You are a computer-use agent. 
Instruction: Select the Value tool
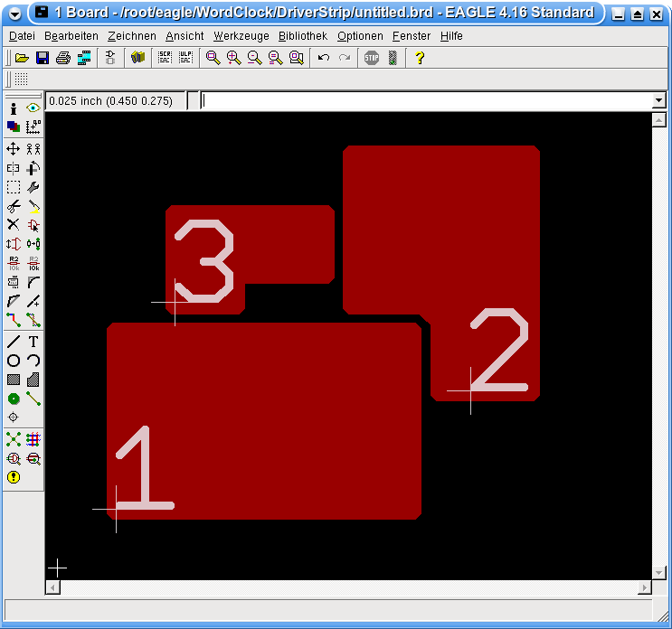tap(33, 263)
